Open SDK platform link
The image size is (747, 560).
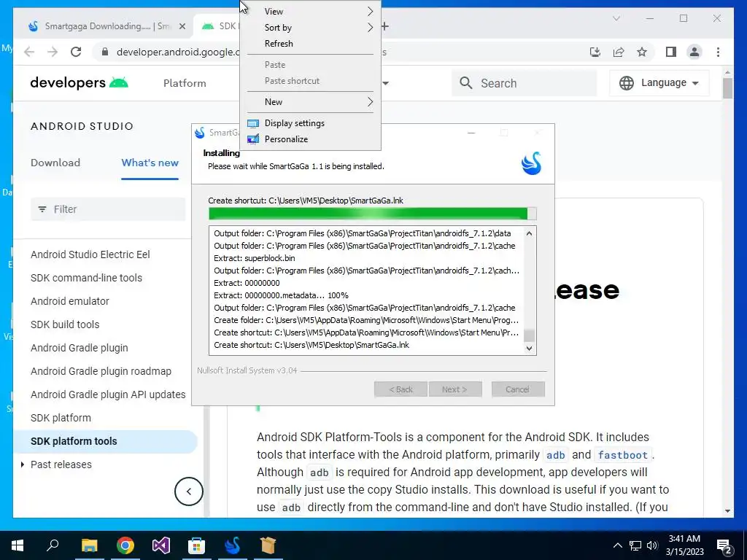point(61,418)
